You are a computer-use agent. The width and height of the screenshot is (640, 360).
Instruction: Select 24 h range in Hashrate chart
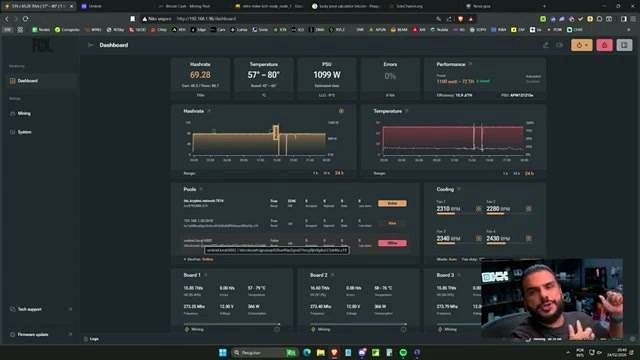pyautogui.click(x=339, y=173)
